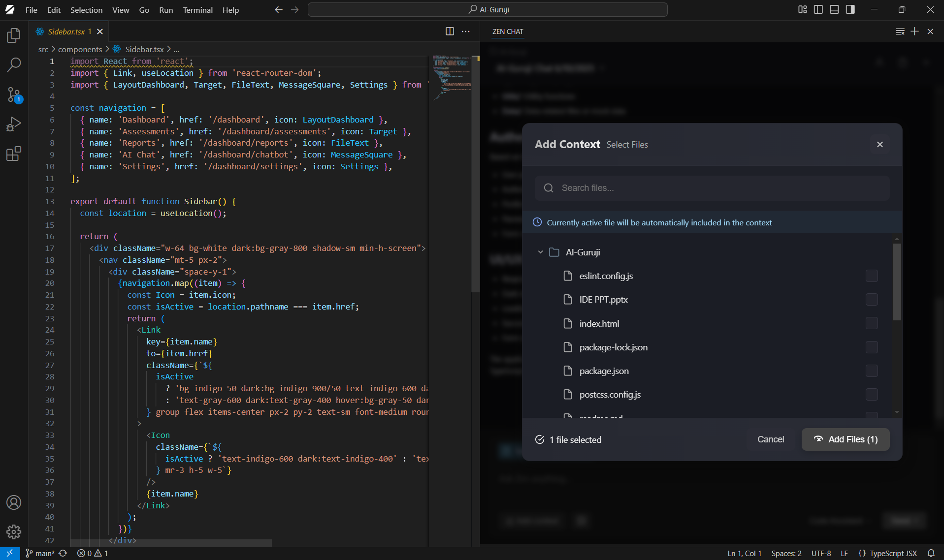The height and width of the screenshot is (560, 944).
Task: Open editor More Actions ellipsis menu
Action: pos(465,31)
